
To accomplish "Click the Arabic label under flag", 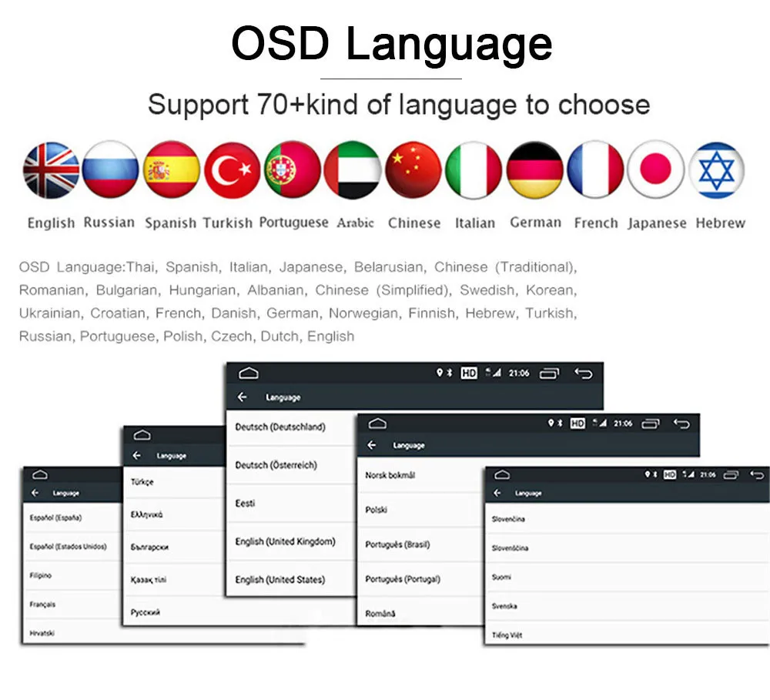I will point(356,223).
